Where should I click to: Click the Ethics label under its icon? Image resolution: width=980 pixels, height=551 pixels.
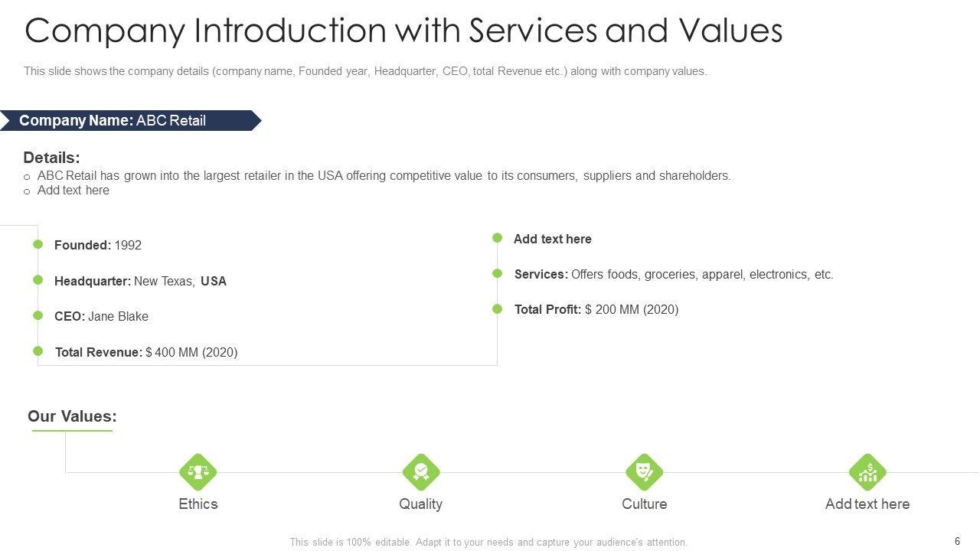coord(198,504)
